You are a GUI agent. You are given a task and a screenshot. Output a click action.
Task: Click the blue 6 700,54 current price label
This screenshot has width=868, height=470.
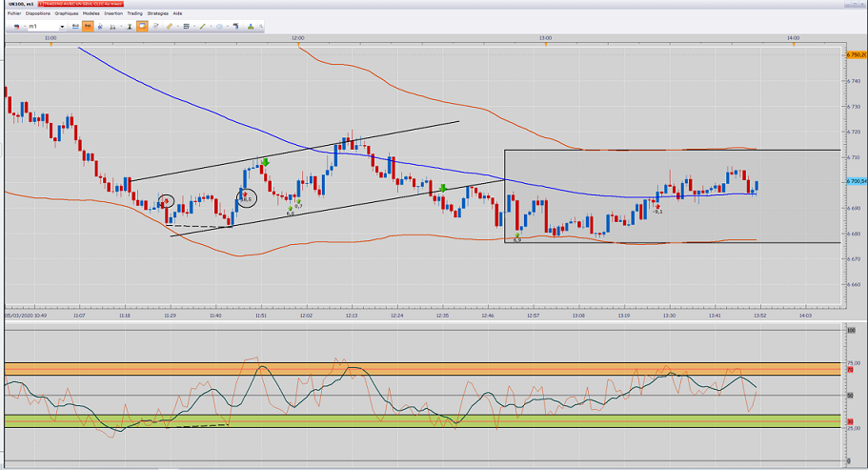click(x=857, y=181)
